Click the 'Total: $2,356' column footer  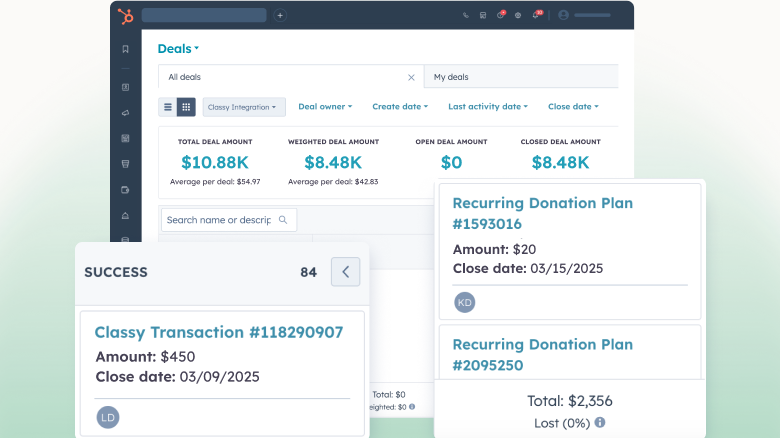570,401
